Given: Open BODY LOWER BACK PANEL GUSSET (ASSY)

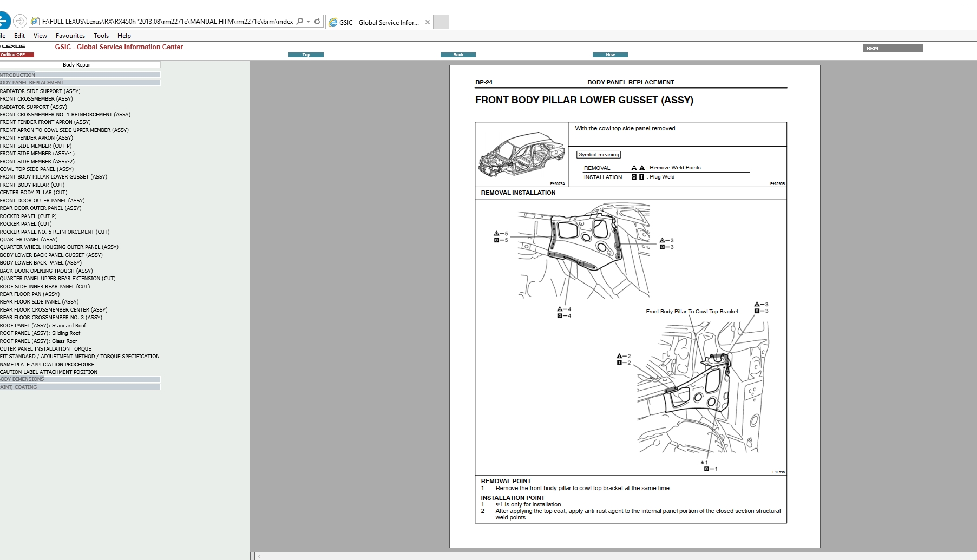Looking at the screenshot, I should (51, 255).
